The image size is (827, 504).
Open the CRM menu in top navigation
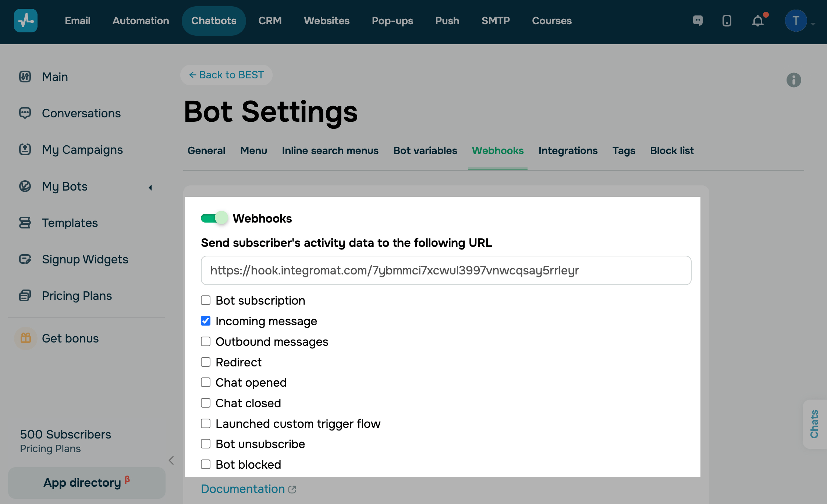coord(270,21)
